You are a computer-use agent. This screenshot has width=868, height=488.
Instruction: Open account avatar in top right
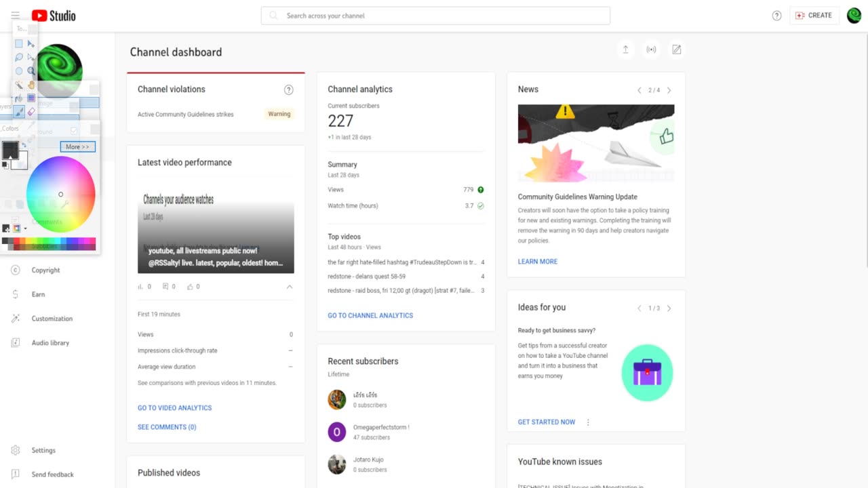[854, 16]
